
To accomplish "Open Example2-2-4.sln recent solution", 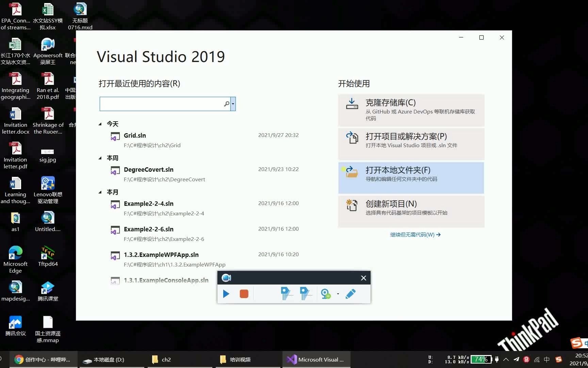I will click(204, 208).
